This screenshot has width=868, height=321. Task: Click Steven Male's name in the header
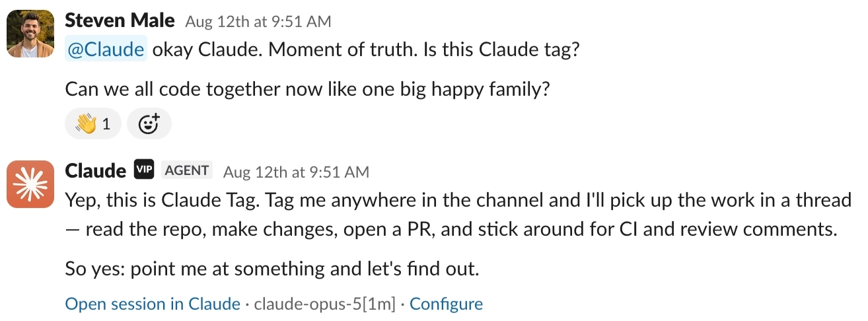click(120, 20)
